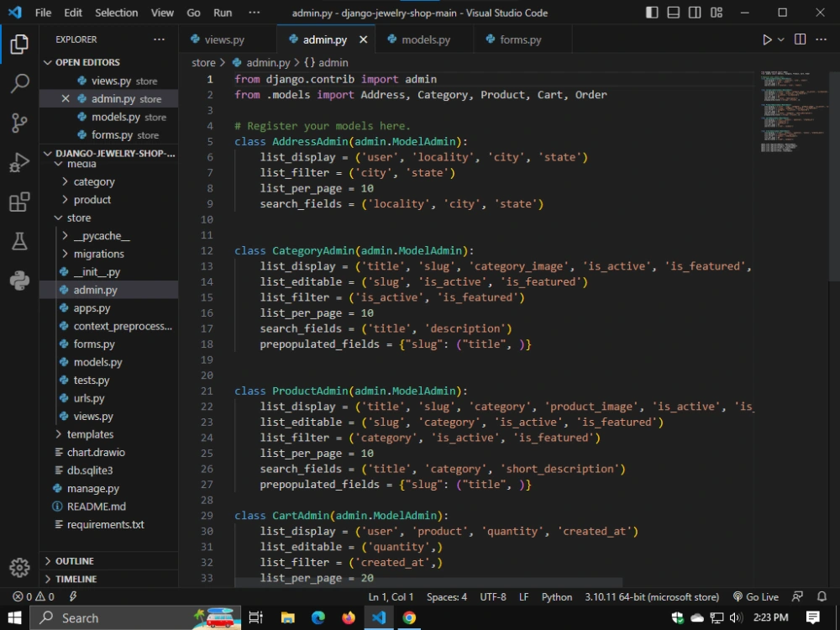Open the Extensions view
Image resolution: width=840 pixels, height=630 pixels.
pyautogui.click(x=18, y=202)
